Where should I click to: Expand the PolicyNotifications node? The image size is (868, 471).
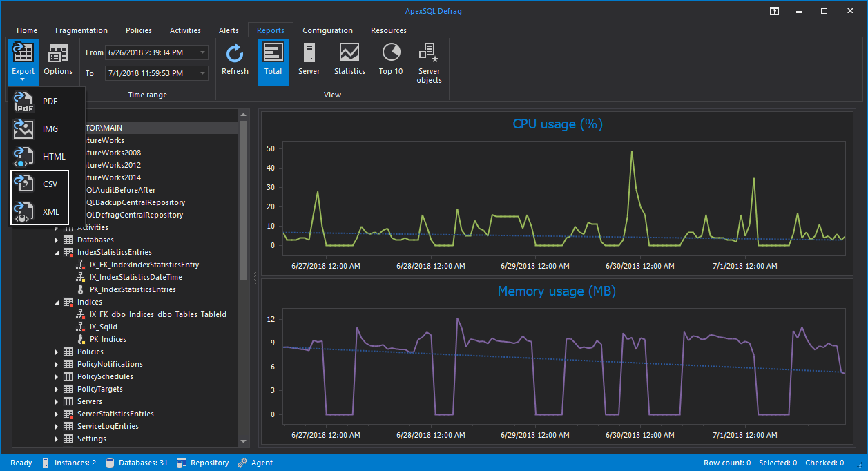tap(57, 364)
